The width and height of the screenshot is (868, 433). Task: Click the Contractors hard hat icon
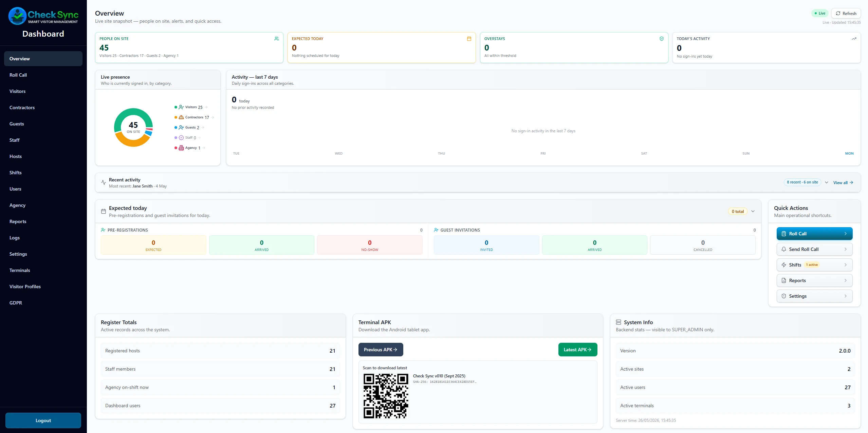[x=181, y=117]
